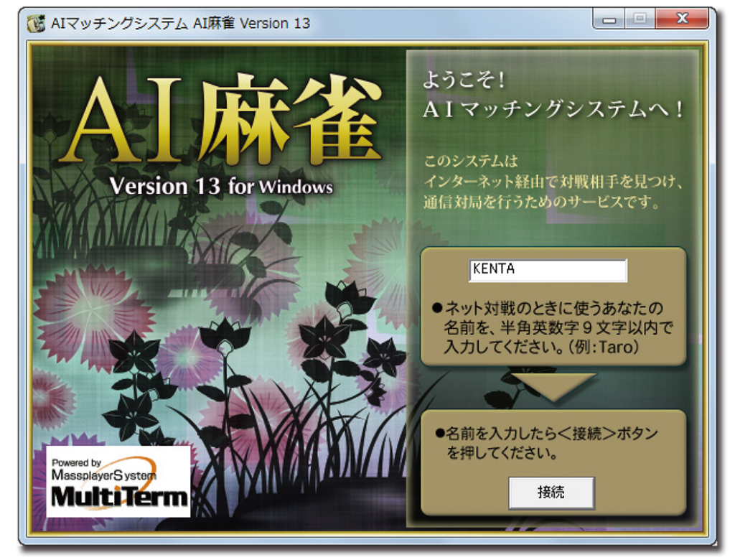Viewport: 735px width, 560px height.
Task: Click the '入力してください。(例:Taro)' line
Action: click(x=541, y=347)
